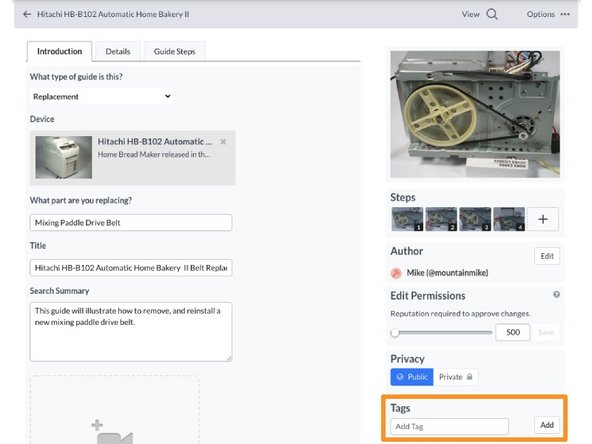This screenshot has height=444, width=592.
Task: Open step 1 thumbnail
Action: coord(407,219)
